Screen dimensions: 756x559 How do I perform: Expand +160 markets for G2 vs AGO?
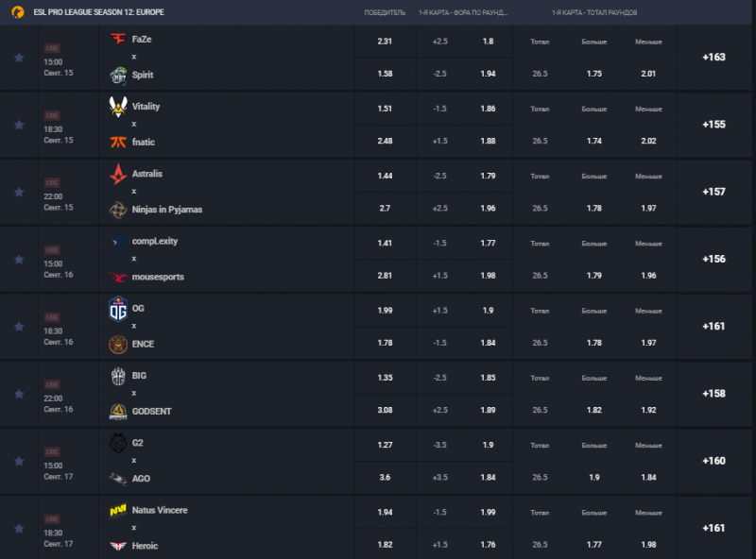click(713, 461)
